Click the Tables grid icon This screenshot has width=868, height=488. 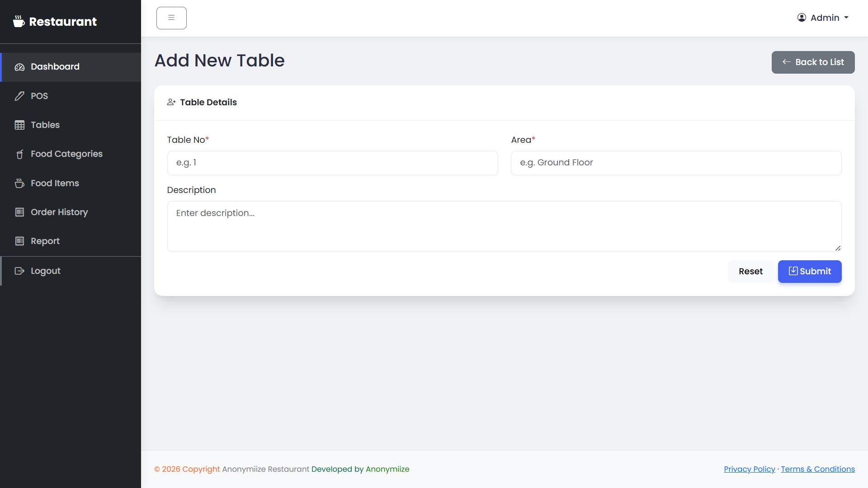point(19,125)
